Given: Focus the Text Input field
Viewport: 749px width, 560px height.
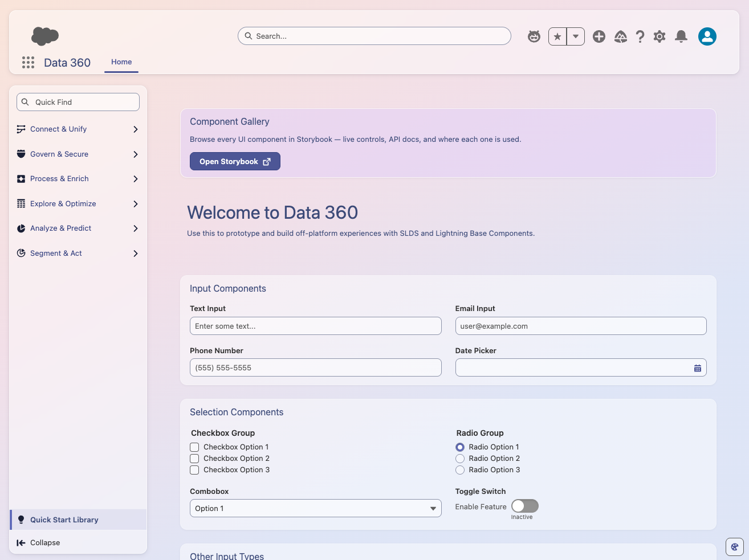Looking at the screenshot, I should pyautogui.click(x=316, y=326).
